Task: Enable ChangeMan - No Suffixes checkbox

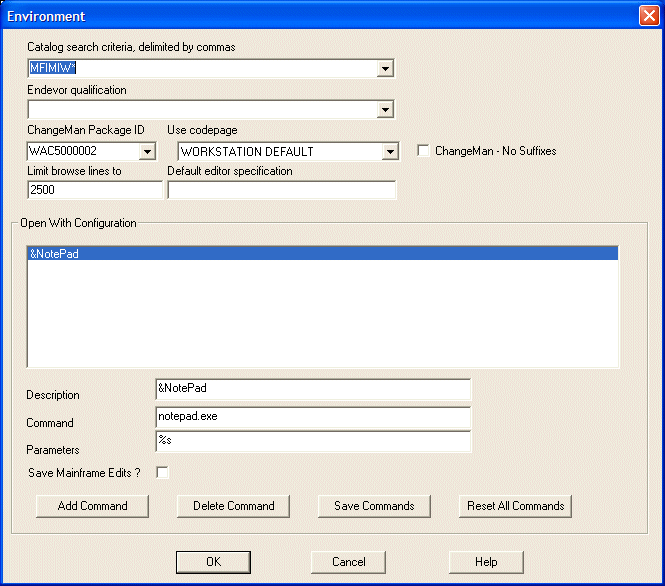Action: [x=424, y=151]
